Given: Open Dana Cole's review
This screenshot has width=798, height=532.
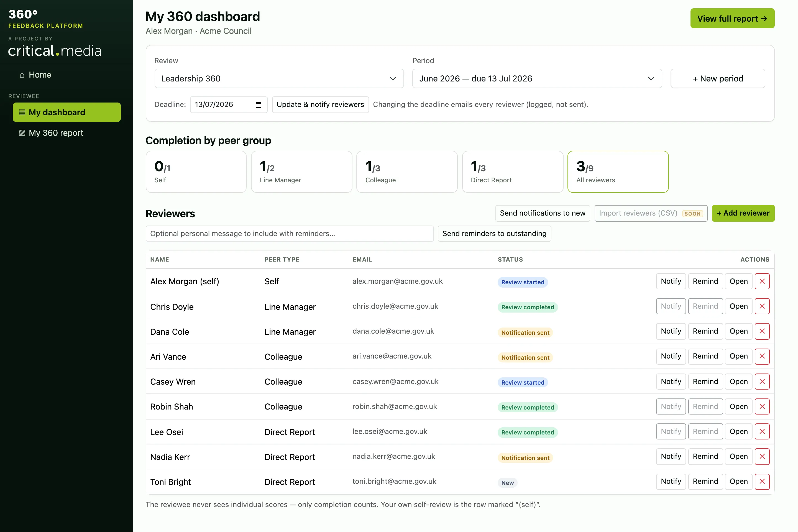Looking at the screenshot, I should [739, 331].
